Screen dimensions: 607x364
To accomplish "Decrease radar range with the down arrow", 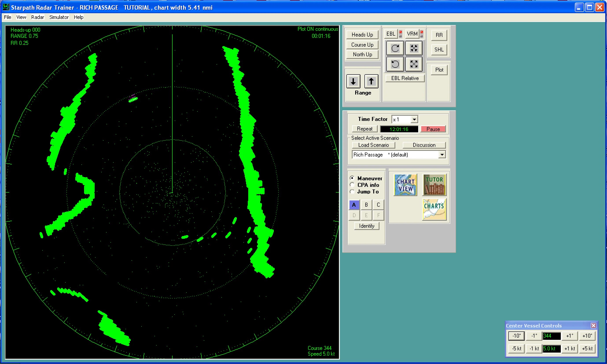I will pyautogui.click(x=353, y=81).
